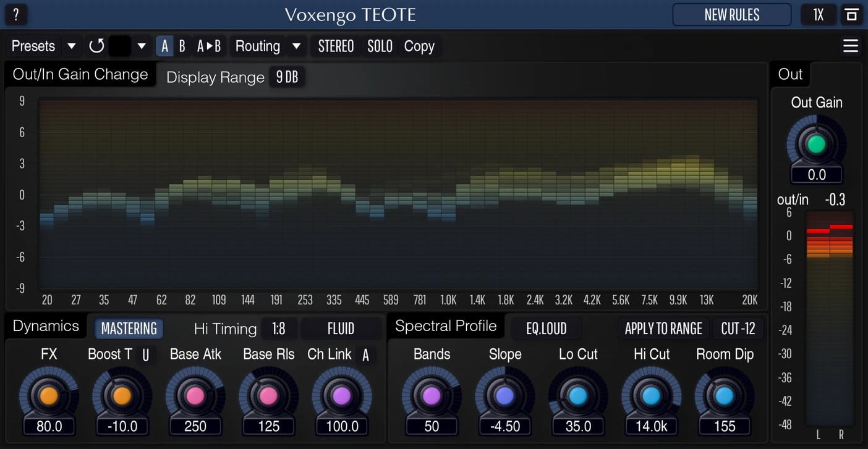Viewport: 868px width, 449px height.
Task: Expand the Presets dropdown arrow
Action: coord(71,46)
